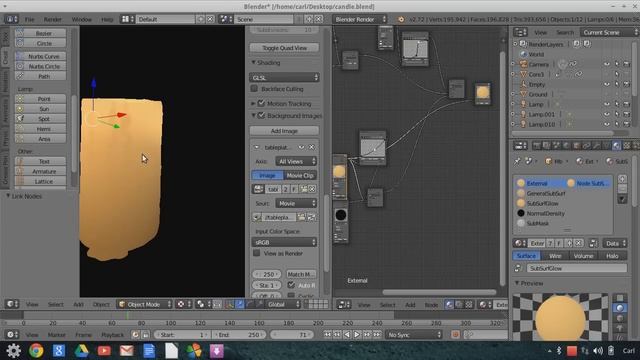Select the Movie Clip source tab
The image size is (640, 360).
[x=300, y=175]
